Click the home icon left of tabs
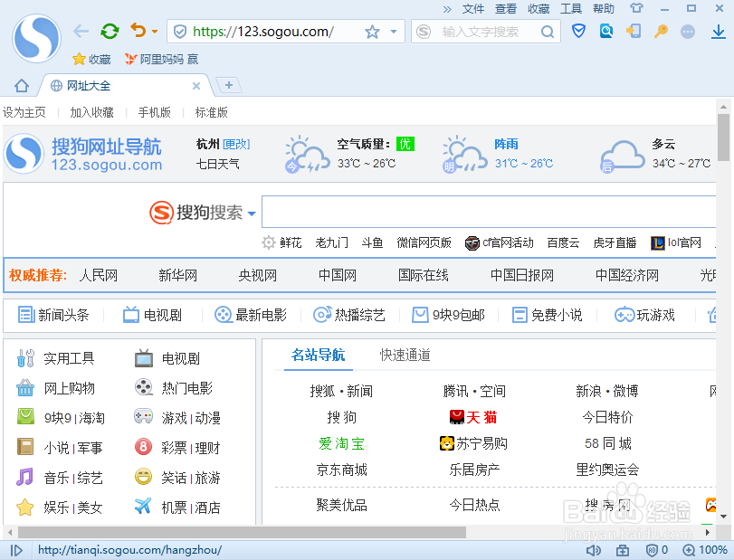734x560 pixels. coord(22,86)
